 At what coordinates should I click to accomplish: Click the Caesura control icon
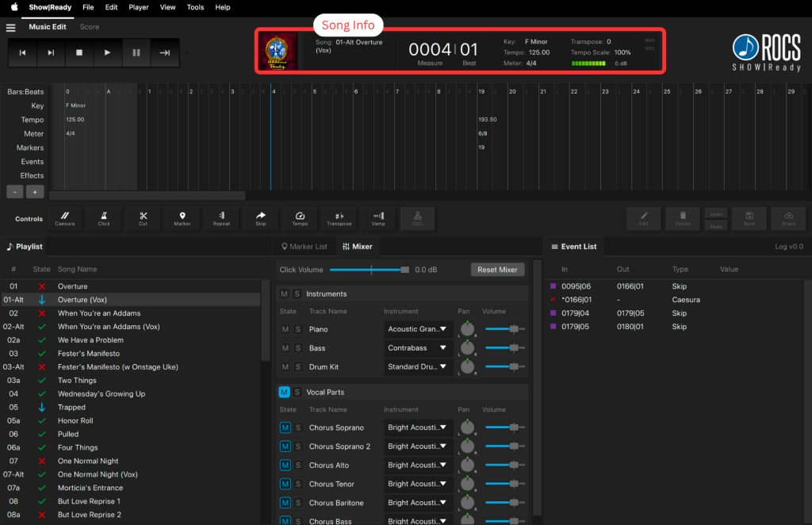[65, 218]
